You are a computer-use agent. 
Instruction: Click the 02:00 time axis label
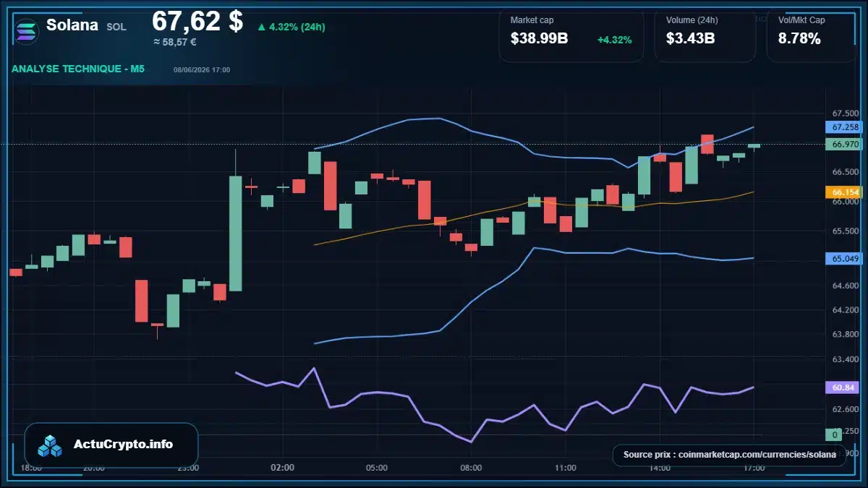point(282,468)
